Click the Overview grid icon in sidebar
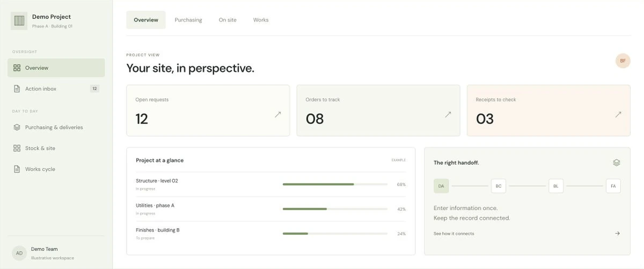Screen dimensions: 644x269 pyautogui.click(x=17, y=68)
